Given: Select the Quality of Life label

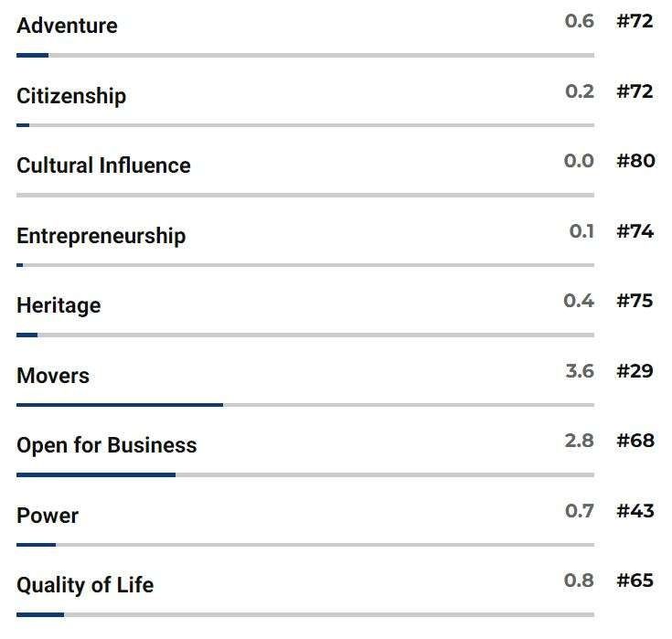Looking at the screenshot, I should (85, 585).
